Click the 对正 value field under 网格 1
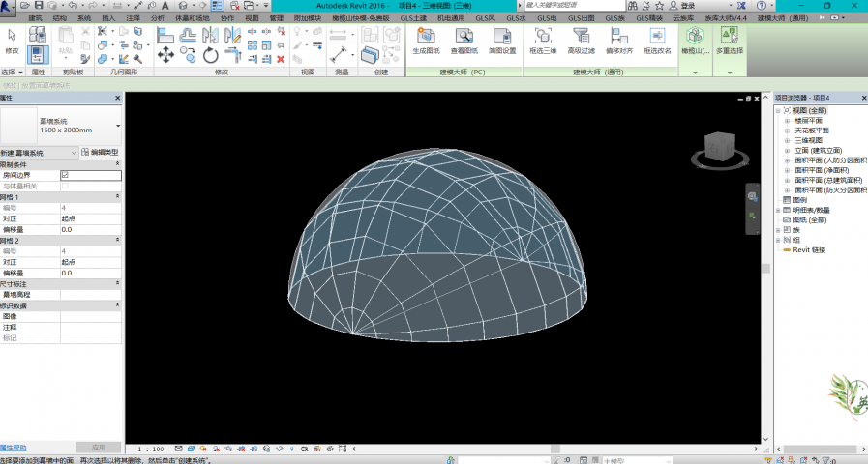The image size is (868, 464). (90, 218)
